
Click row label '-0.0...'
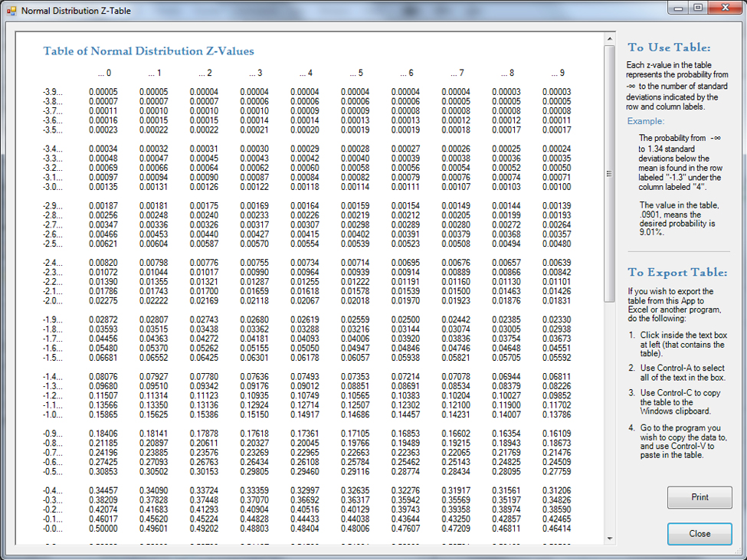click(52, 529)
